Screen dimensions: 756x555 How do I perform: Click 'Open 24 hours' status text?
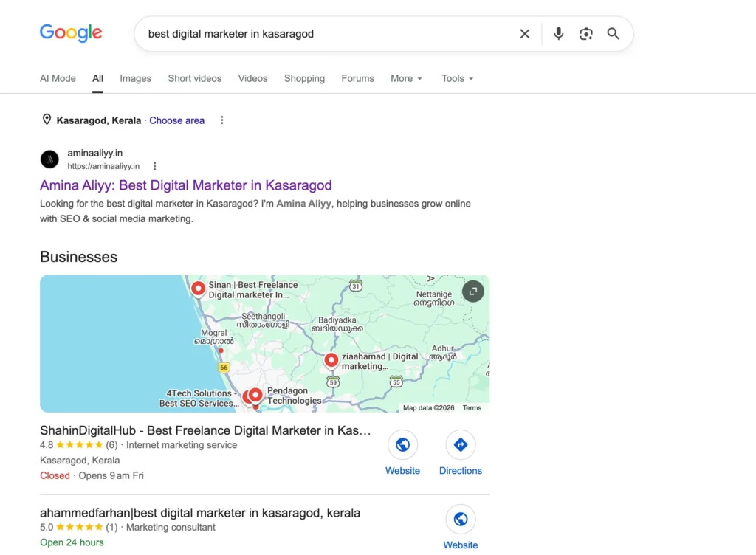[x=72, y=542]
